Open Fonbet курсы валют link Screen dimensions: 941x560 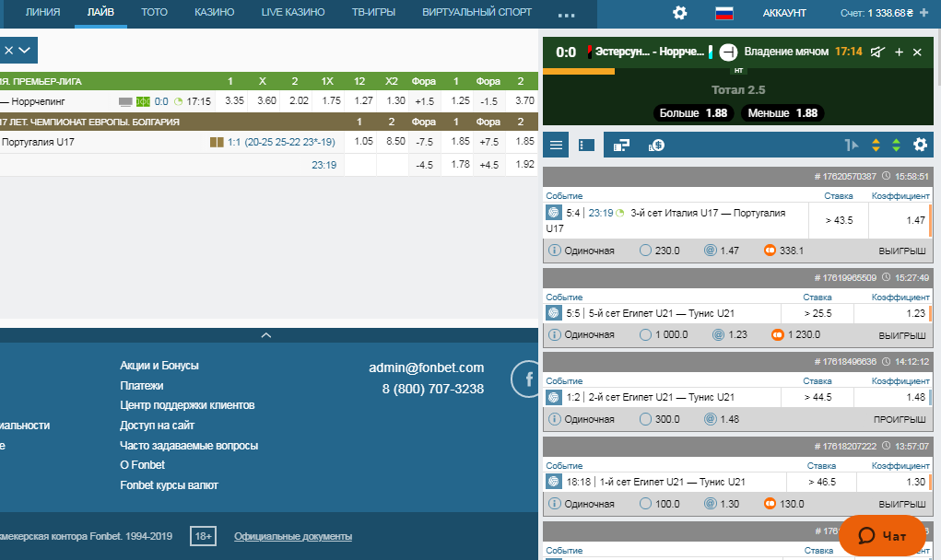pos(170,485)
